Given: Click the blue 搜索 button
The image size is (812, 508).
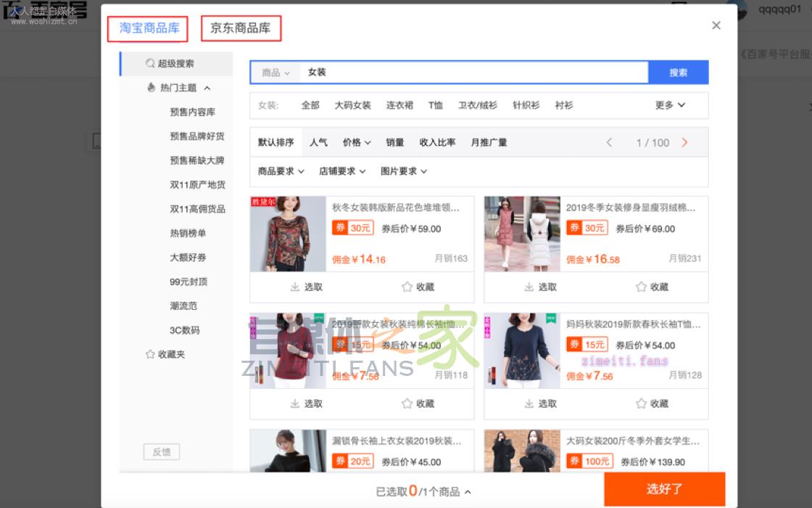Looking at the screenshot, I should click(x=678, y=73).
